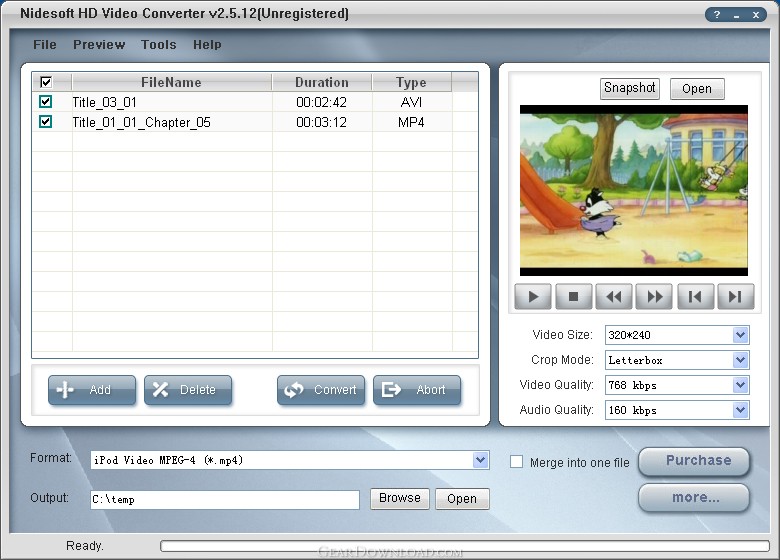
Task: Click the MP4 type cell
Action: tap(411, 122)
